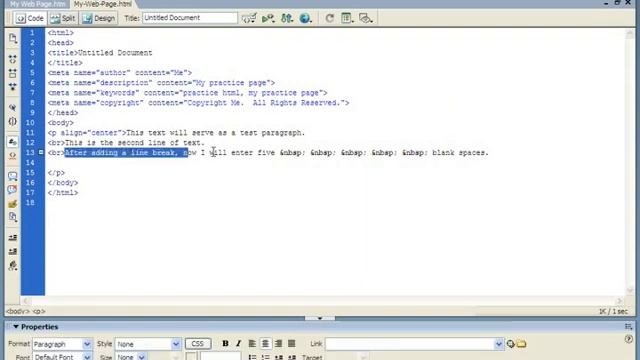Click the '1K / 1 sec' status indicator
The height and width of the screenshot is (360, 640).
613,311
